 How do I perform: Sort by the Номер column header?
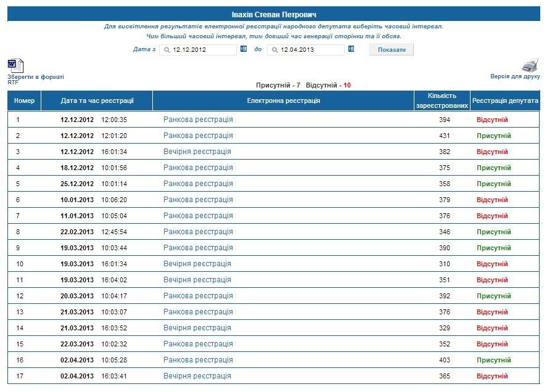pyautogui.click(x=24, y=100)
